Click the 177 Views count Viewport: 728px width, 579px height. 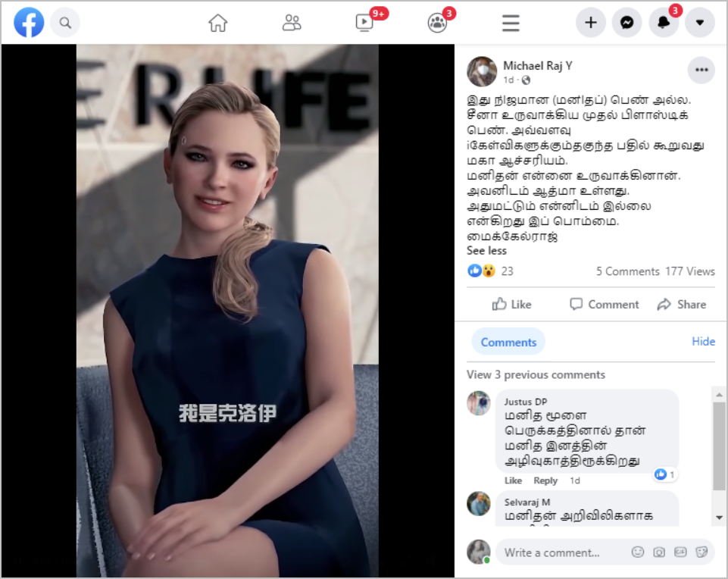pos(690,271)
